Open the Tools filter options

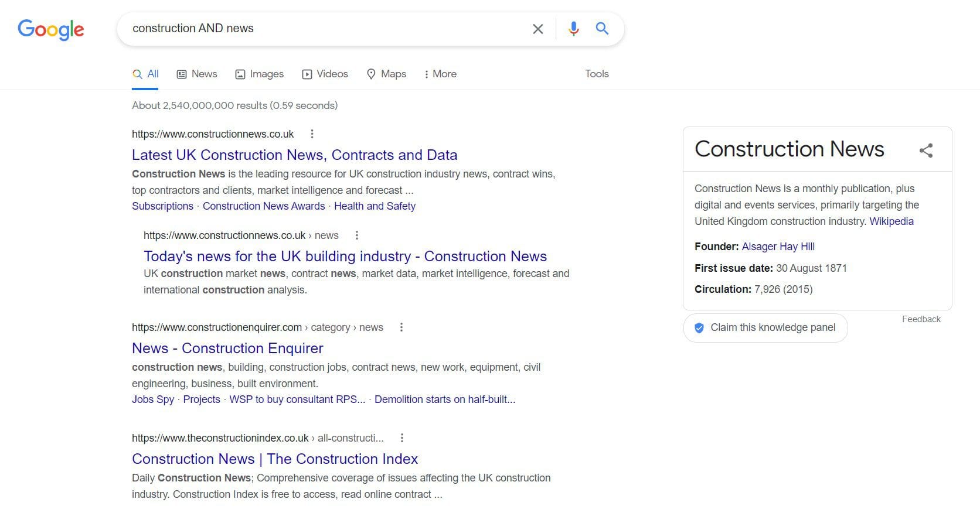(x=597, y=74)
